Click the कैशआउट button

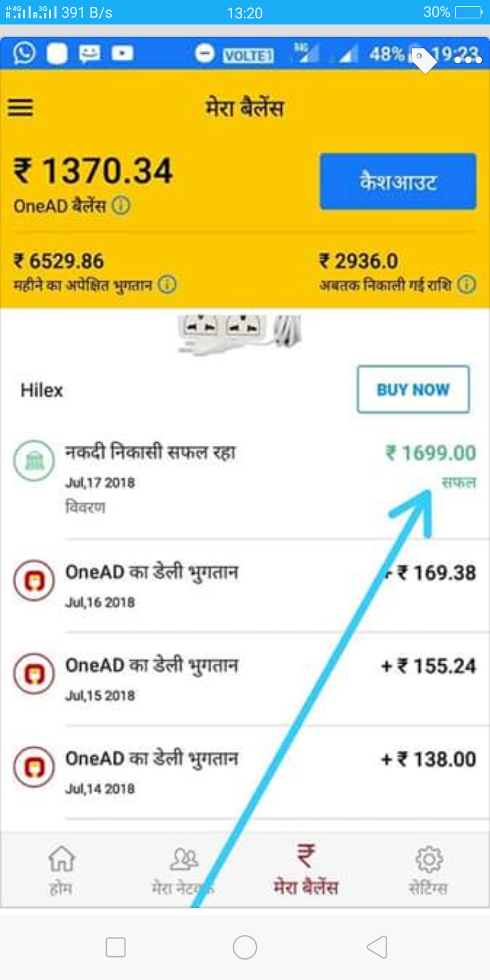398,182
